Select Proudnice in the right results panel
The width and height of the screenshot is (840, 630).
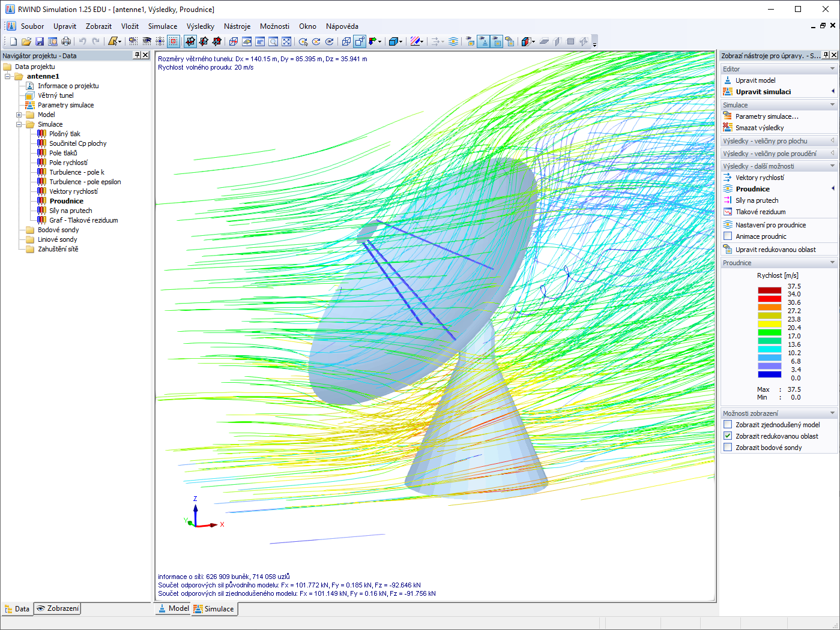click(x=753, y=189)
